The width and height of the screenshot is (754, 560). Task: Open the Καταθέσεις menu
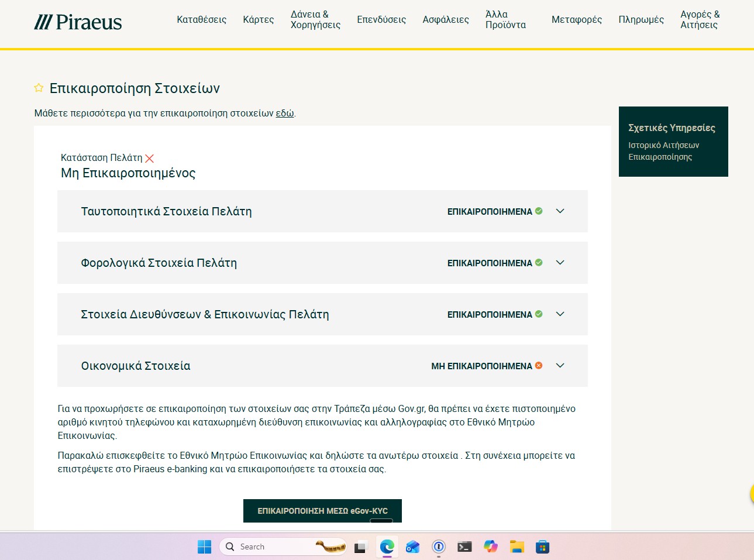coord(201,19)
